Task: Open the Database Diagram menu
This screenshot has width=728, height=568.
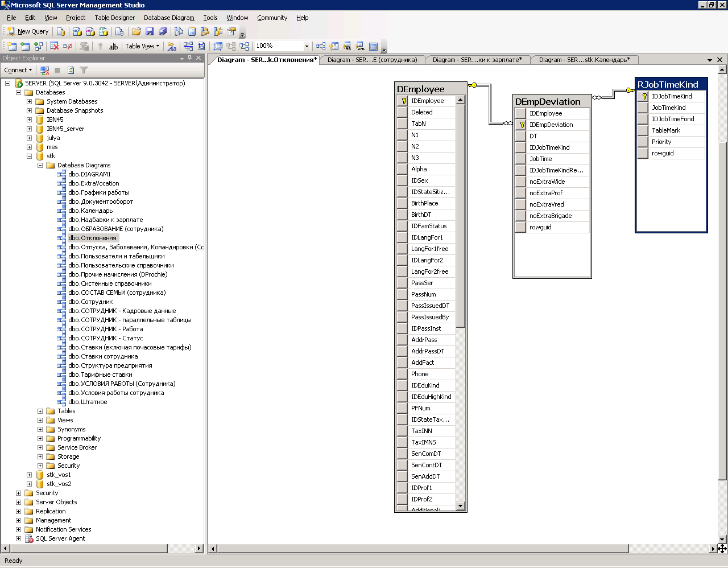Action: coord(169,18)
